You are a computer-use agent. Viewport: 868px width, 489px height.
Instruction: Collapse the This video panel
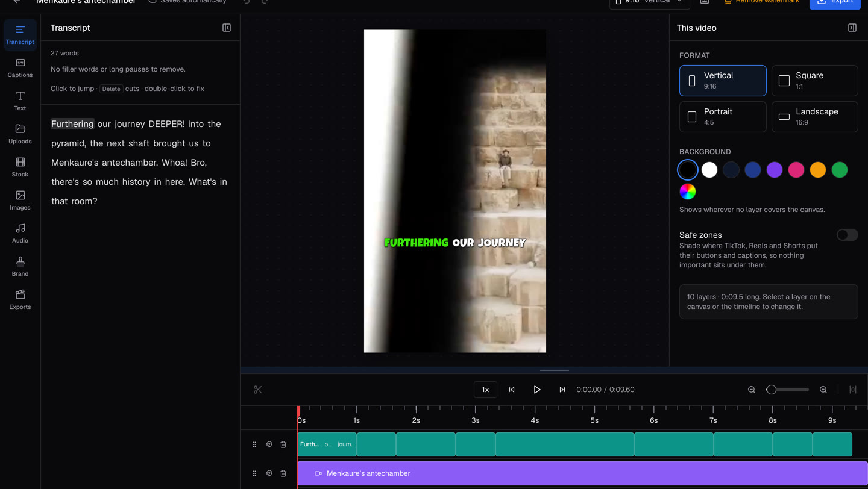click(852, 28)
